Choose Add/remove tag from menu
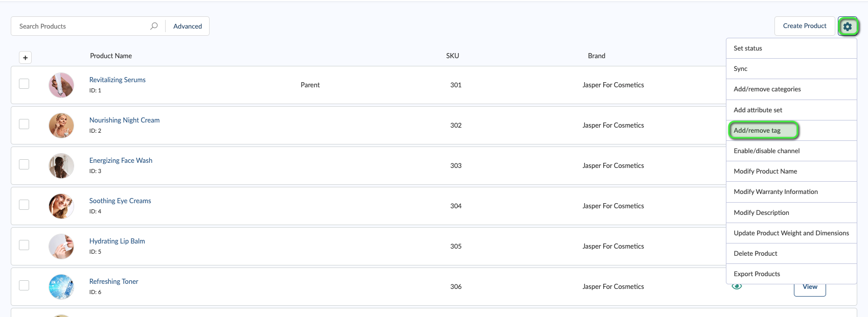This screenshot has height=317, width=868. click(x=757, y=130)
